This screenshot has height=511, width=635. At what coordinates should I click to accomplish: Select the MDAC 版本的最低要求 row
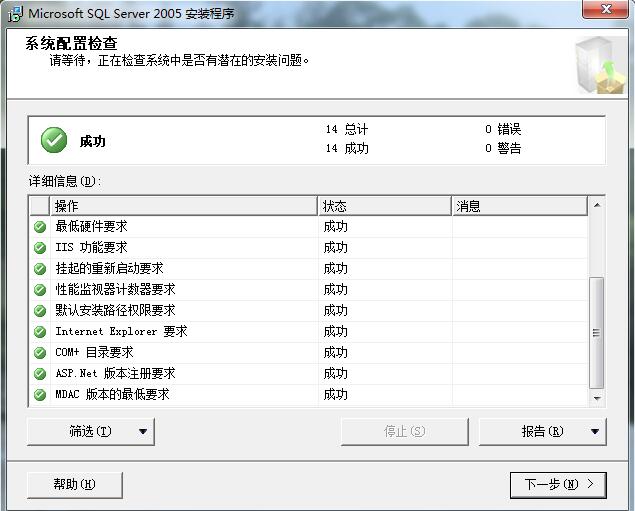[309, 395]
